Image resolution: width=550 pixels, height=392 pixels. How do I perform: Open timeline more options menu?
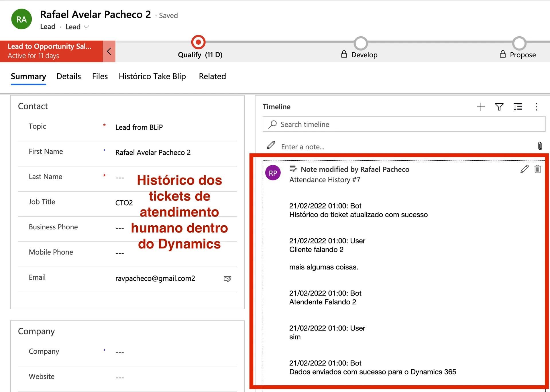tap(536, 107)
